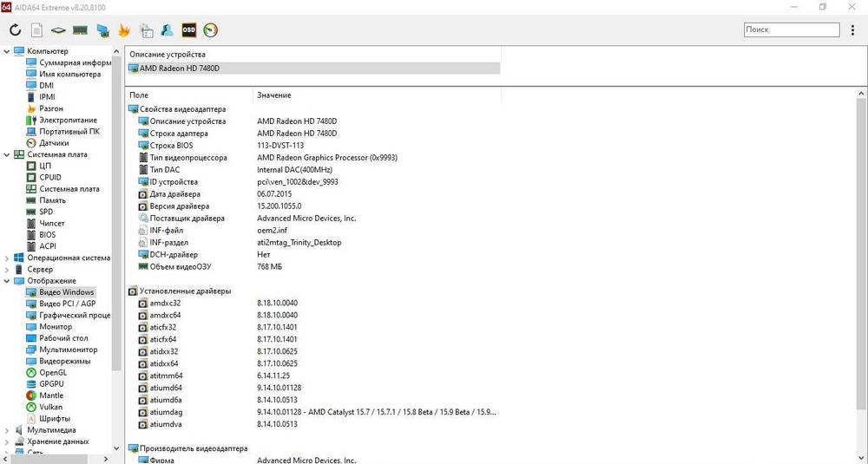Select the ЦП tree item

[39, 166]
